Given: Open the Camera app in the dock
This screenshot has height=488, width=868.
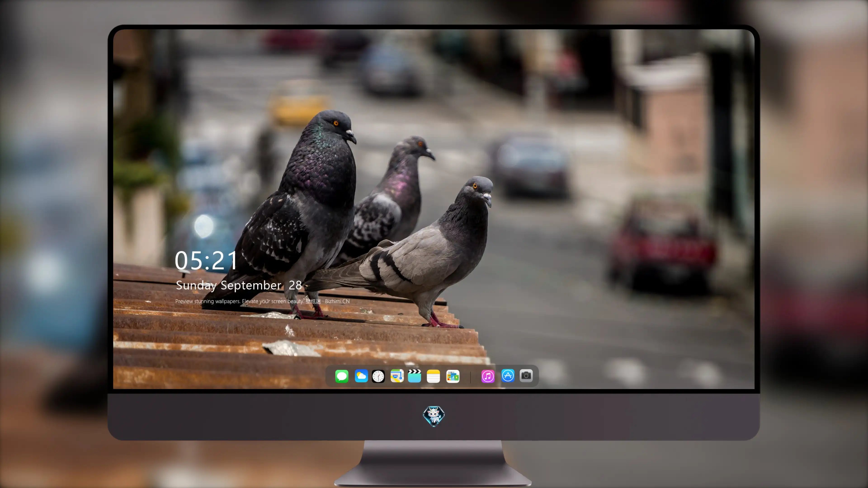Looking at the screenshot, I should pyautogui.click(x=526, y=375).
